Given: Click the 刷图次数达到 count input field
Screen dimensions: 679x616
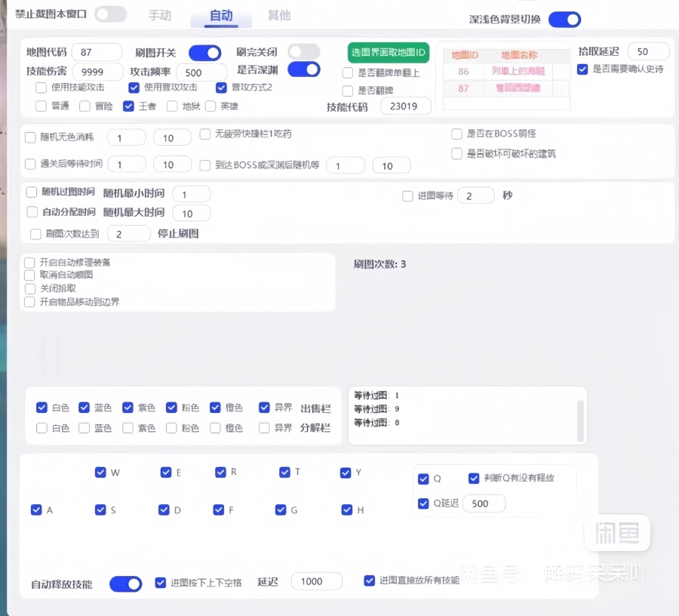Looking at the screenshot, I should 128,234.
